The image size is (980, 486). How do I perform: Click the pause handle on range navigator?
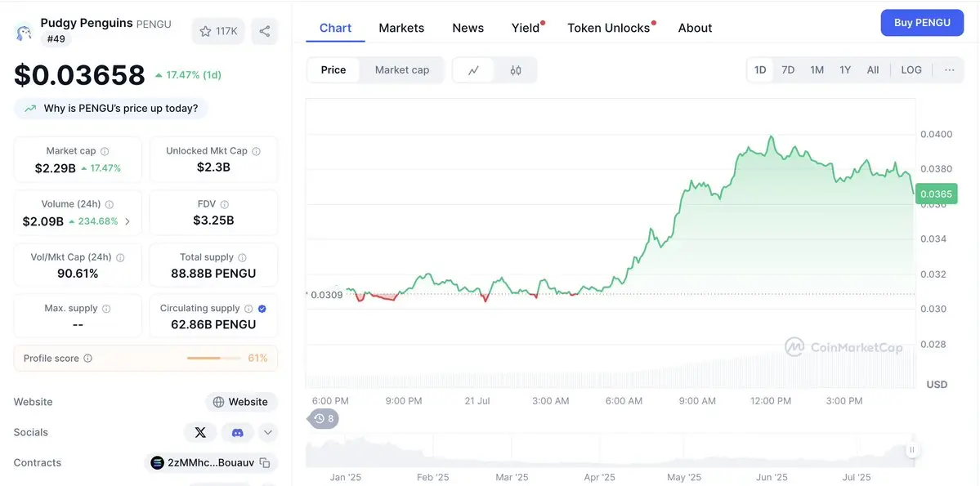coord(912,449)
